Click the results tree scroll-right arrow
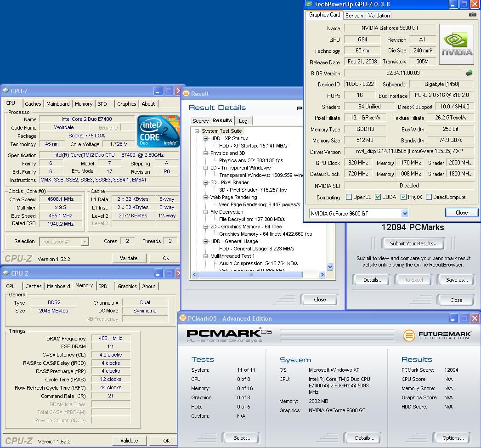481x448 pixels. pos(322,275)
